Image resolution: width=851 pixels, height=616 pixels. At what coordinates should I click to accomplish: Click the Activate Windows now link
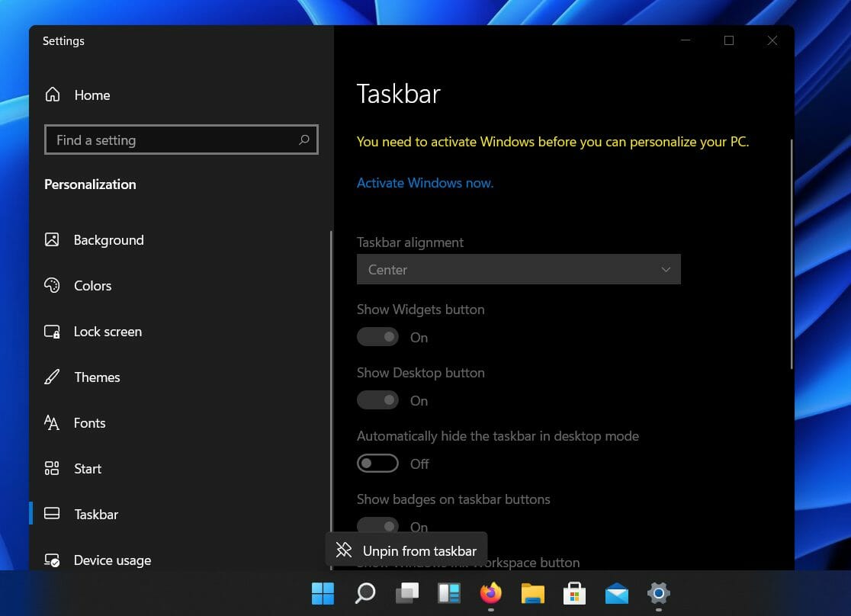pyautogui.click(x=425, y=182)
